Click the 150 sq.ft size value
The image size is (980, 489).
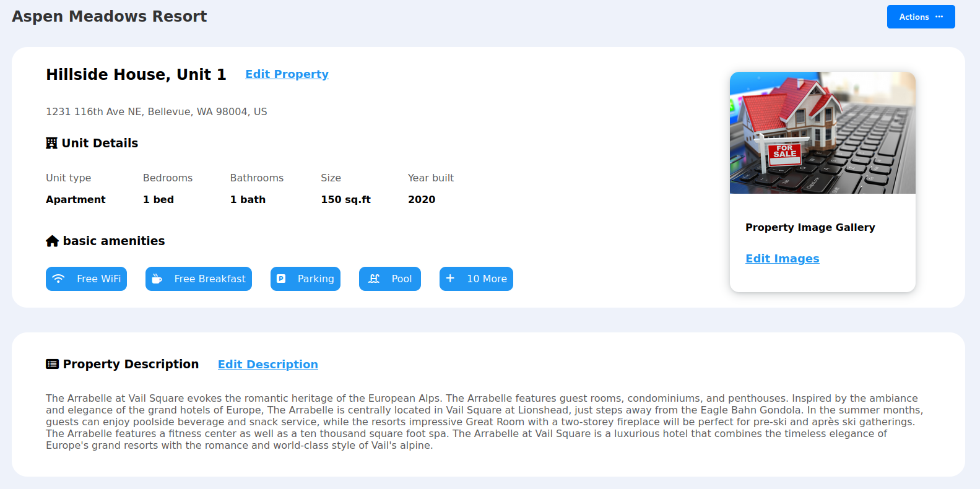[x=345, y=199]
